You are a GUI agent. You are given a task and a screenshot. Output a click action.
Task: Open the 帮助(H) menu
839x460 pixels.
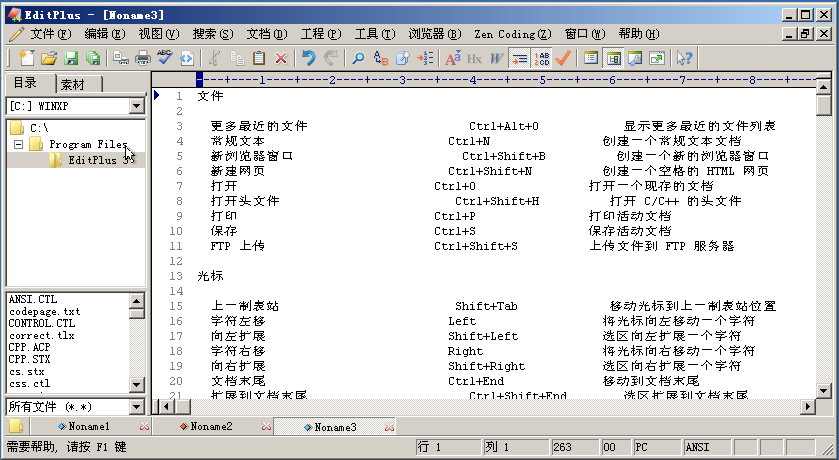[x=639, y=34]
